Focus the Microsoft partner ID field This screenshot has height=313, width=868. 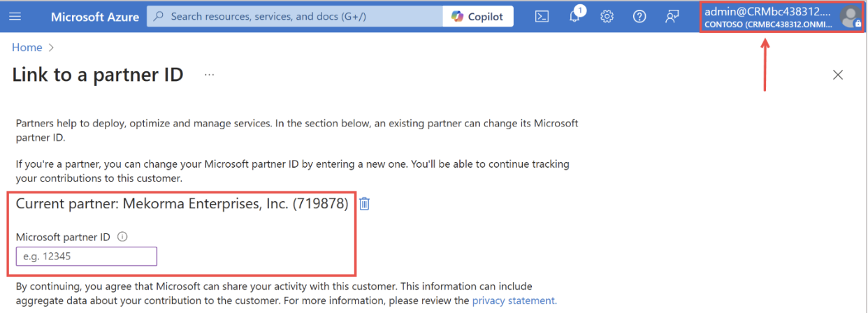click(87, 256)
